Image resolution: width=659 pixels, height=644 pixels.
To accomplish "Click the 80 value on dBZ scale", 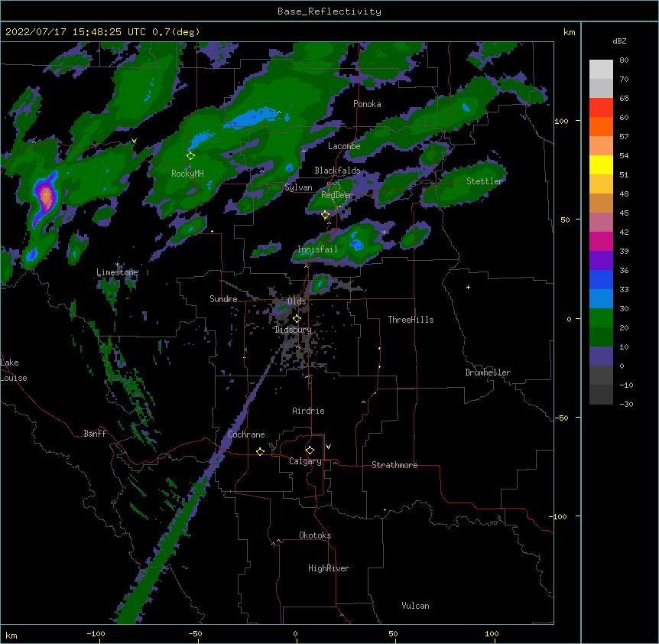I will (x=624, y=60).
